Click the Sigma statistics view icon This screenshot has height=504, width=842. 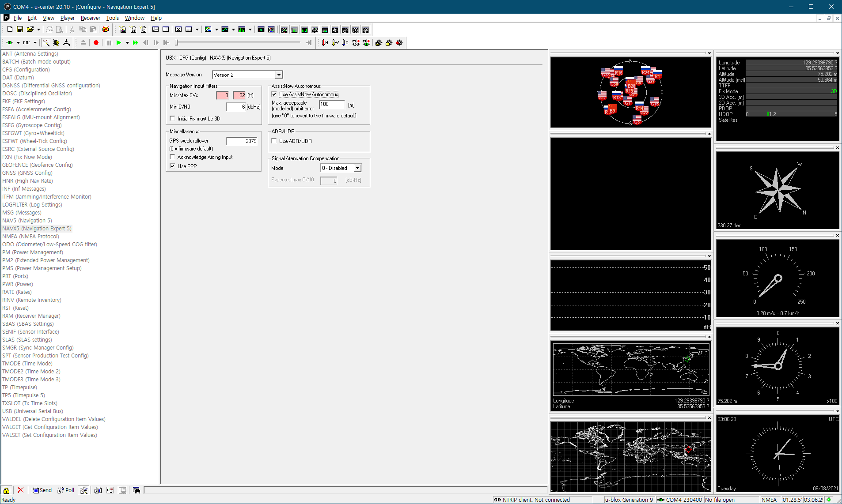178,30
